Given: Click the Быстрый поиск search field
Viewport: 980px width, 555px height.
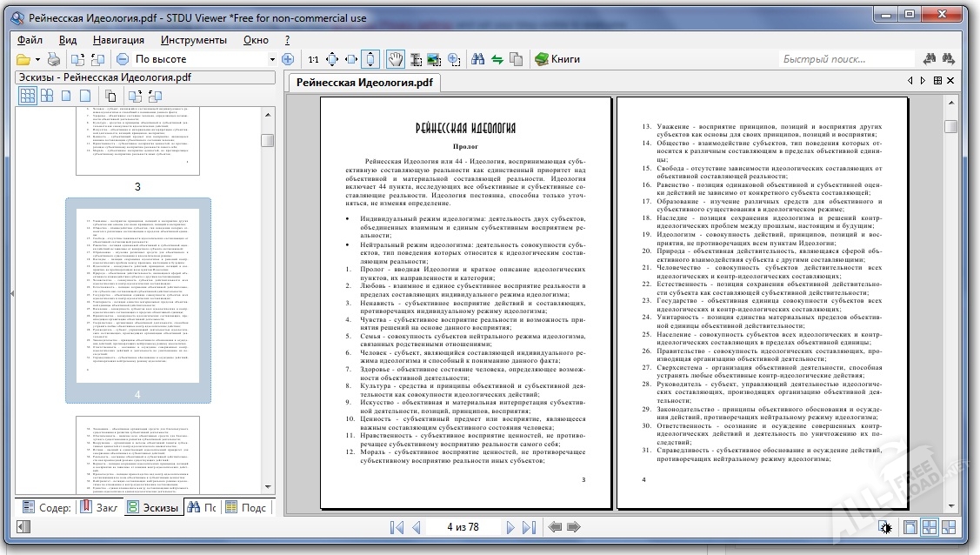Looking at the screenshot, I should click(x=843, y=59).
